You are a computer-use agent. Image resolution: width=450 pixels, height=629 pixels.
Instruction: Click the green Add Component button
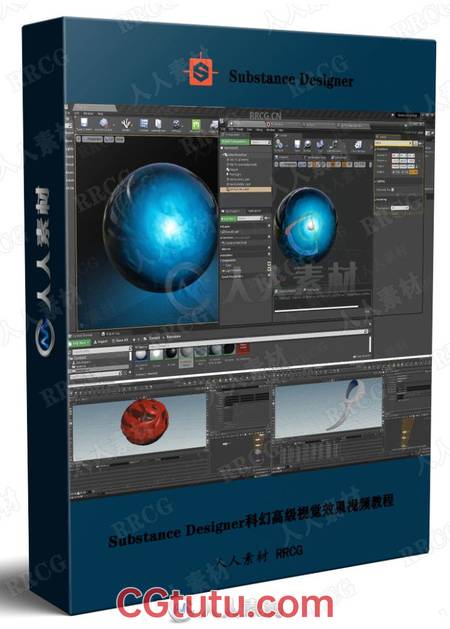coord(235,142)
